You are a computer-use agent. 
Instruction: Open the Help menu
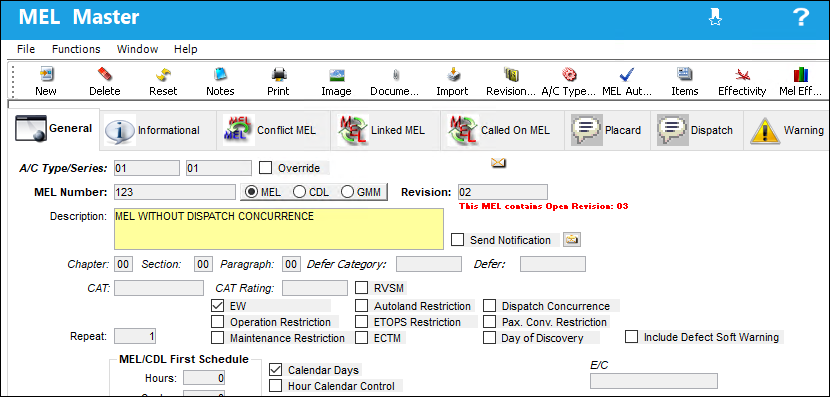pos(186,49)
